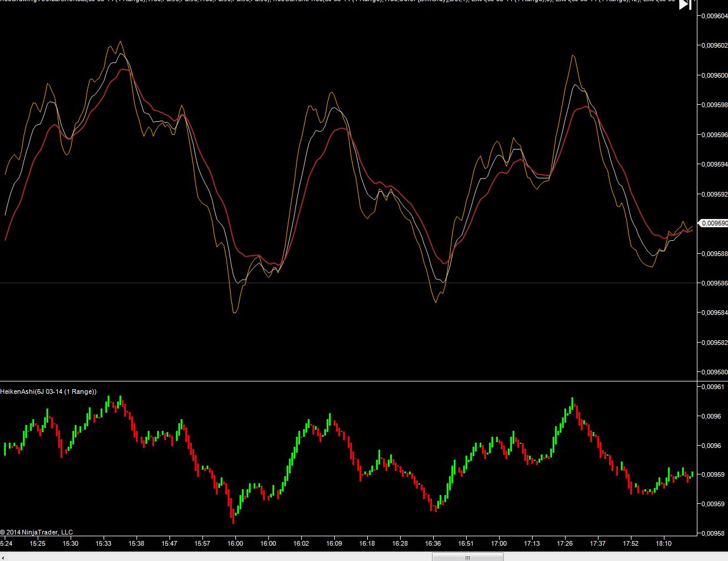Click the 0,009580 price axis label
This screenshot has height=561, width=728.
click(714, 372)
